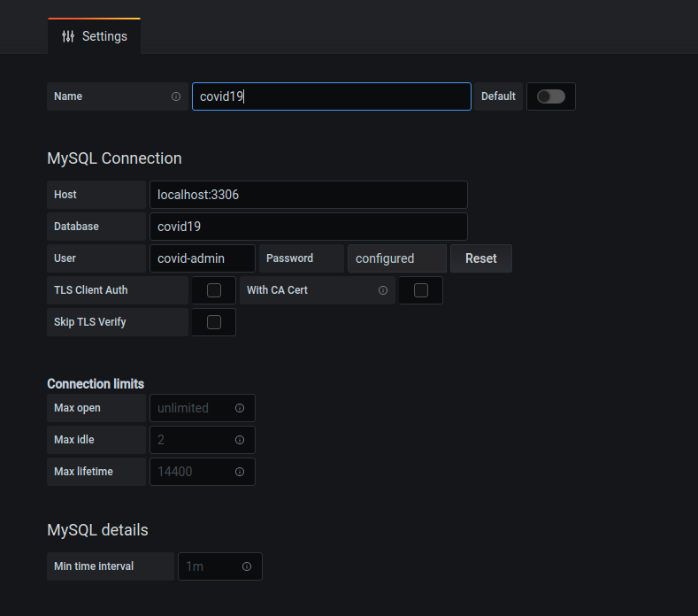The width and height of the screenshot is (698, 616).
Task: Open the Settings tab
Action: [x=94, y=36]
